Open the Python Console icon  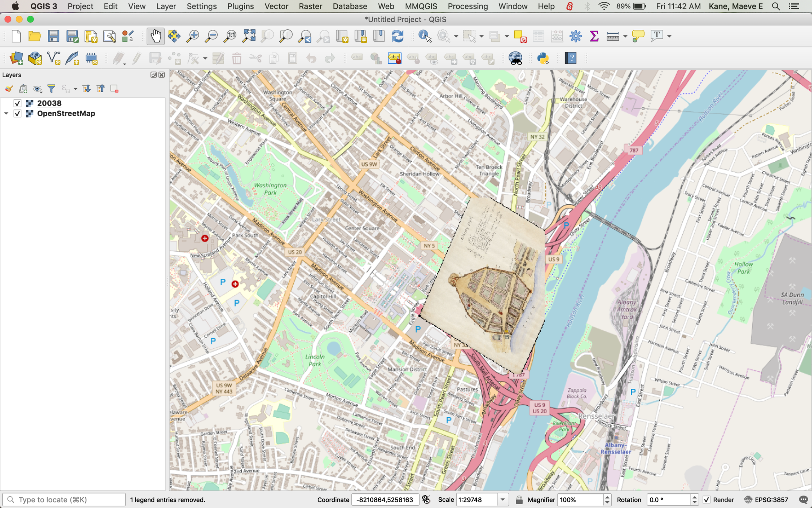[543, 58]
